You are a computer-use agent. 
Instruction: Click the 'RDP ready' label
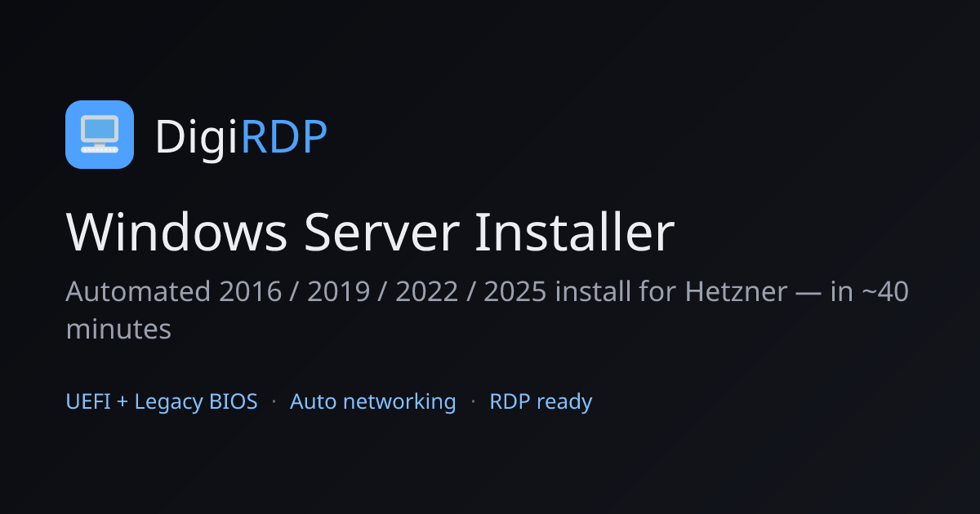click(541, 401)
